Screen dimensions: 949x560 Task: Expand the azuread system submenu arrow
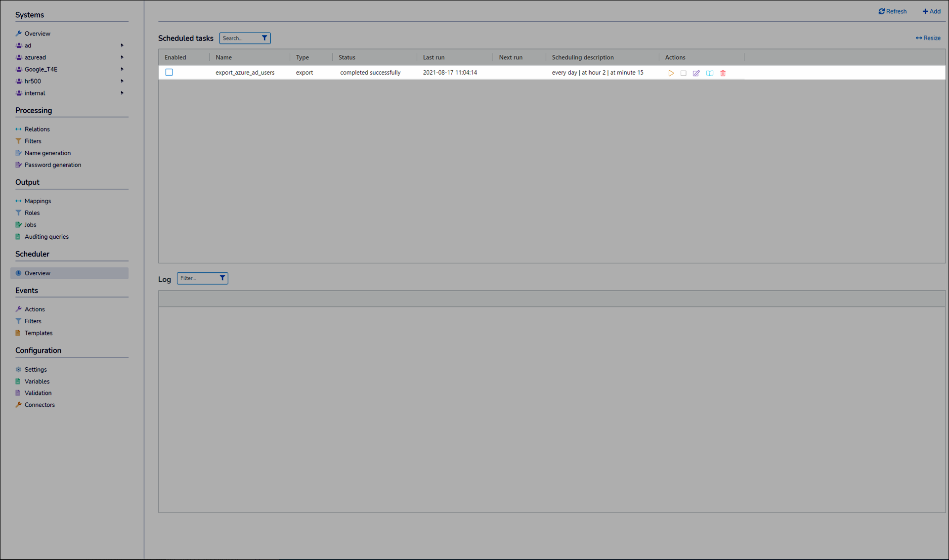pos(122,57)
